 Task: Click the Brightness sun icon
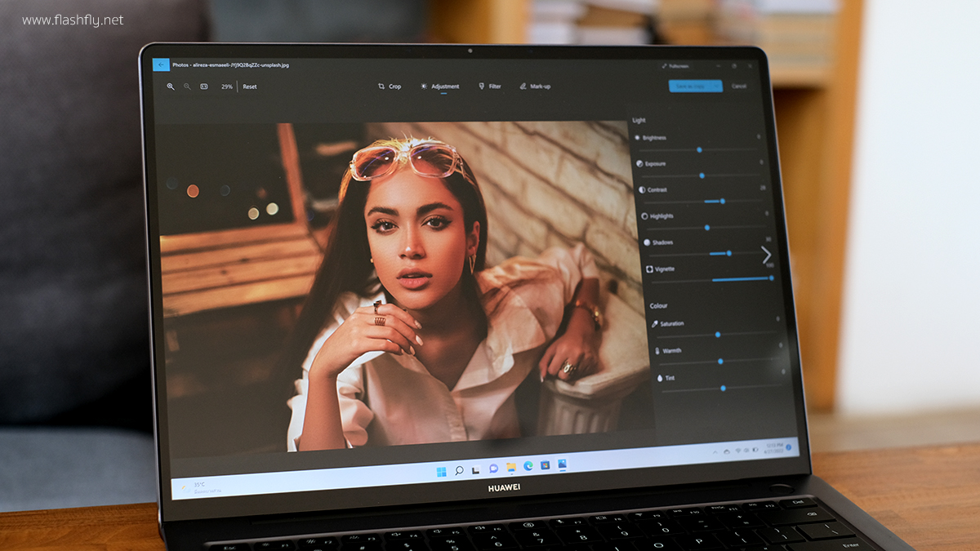638,138
